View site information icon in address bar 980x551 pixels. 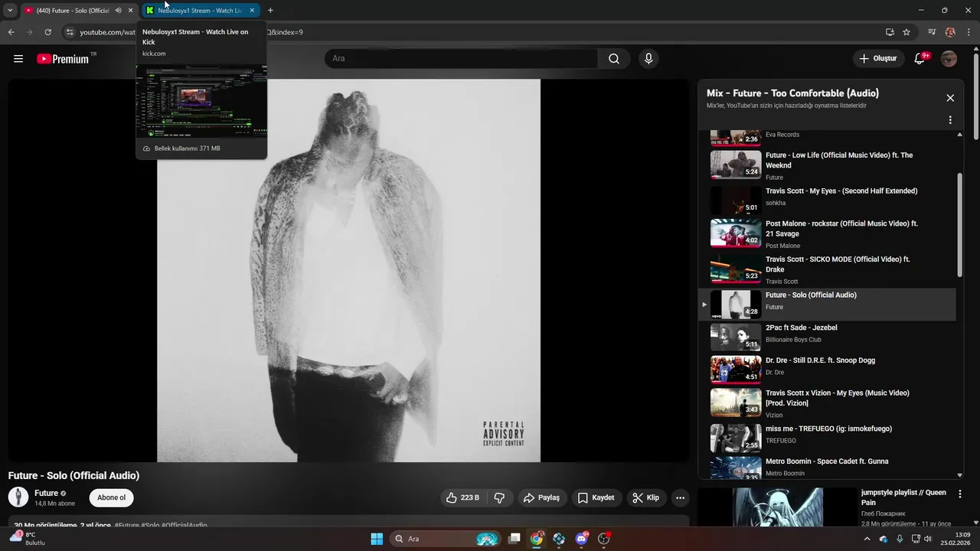point(69,32)
